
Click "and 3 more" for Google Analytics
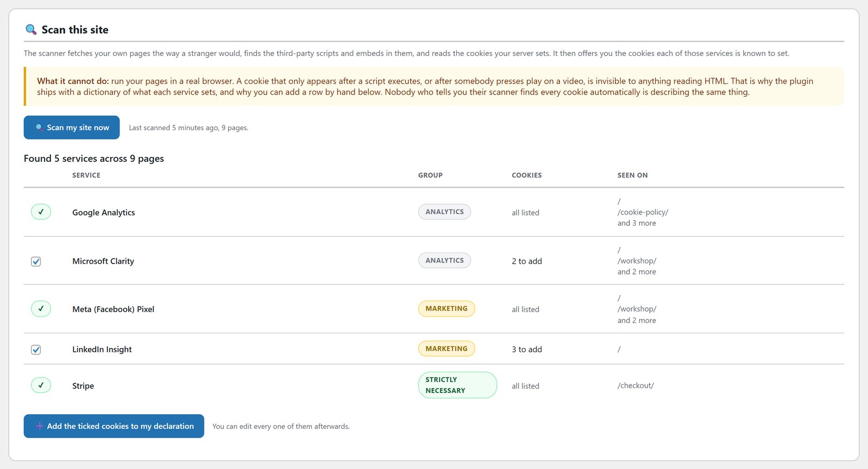click(637, 223)
